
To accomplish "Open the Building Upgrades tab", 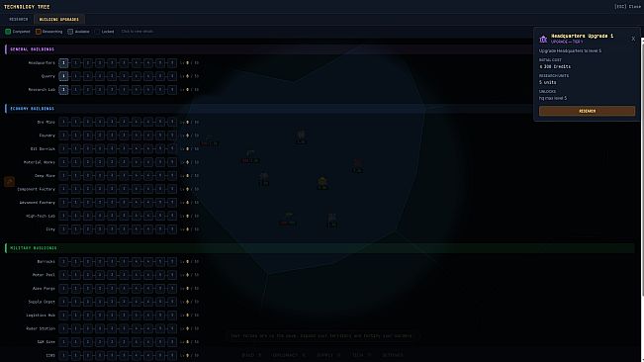I will click(59, 20).
